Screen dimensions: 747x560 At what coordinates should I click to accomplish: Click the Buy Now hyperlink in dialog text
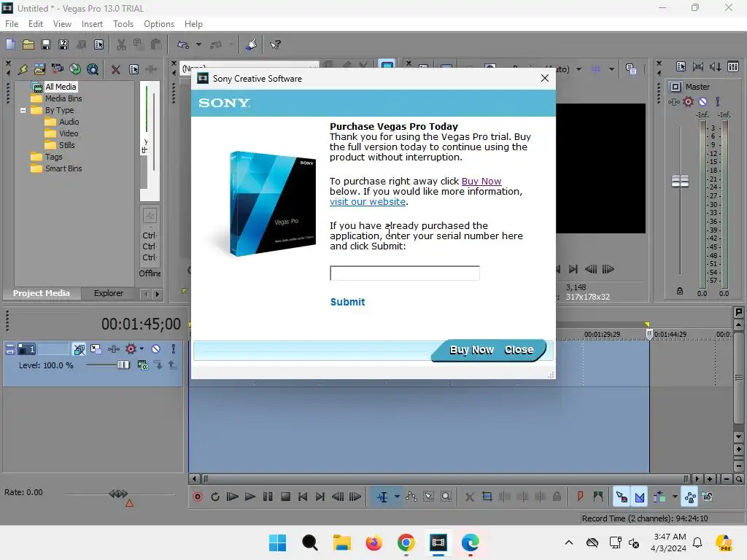(481, 182)
